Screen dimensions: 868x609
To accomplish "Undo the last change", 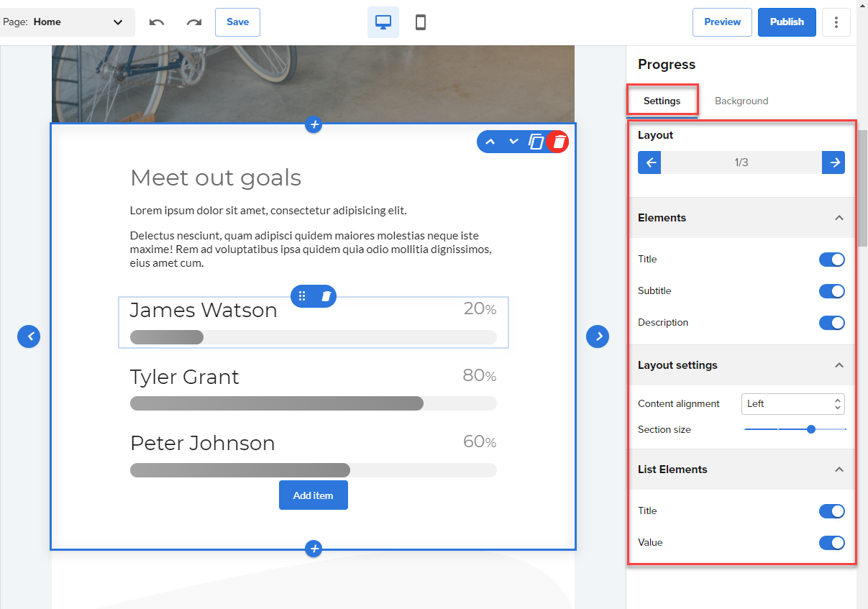I will [157, 22].
